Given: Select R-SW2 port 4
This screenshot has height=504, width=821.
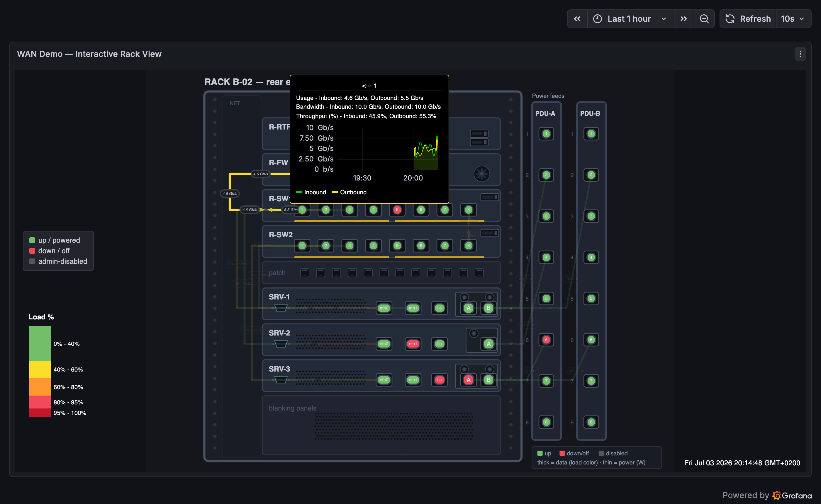Looking at the screenshot, I should (374, 246).
